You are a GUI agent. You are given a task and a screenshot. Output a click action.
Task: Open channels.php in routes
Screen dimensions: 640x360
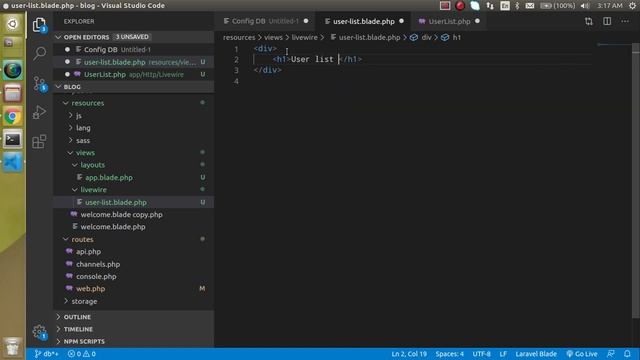pyautogui.click(x=133, y=264)
